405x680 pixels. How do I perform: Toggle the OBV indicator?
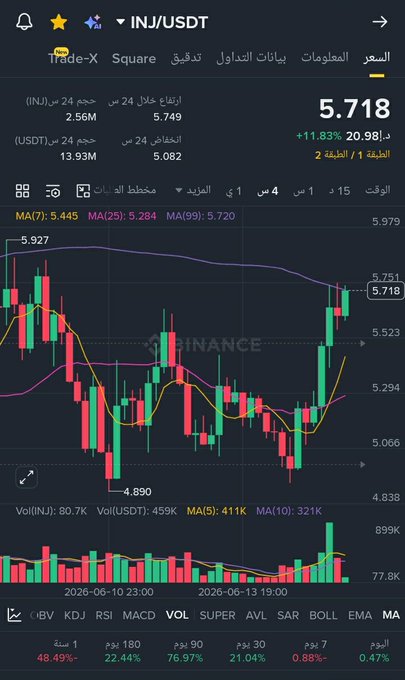(42, 615)
